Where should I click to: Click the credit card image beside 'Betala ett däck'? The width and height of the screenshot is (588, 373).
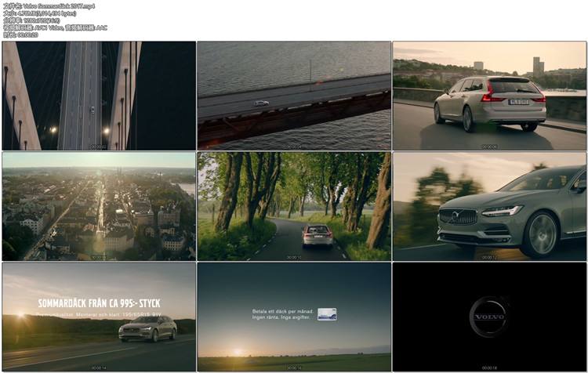[327, 314]
